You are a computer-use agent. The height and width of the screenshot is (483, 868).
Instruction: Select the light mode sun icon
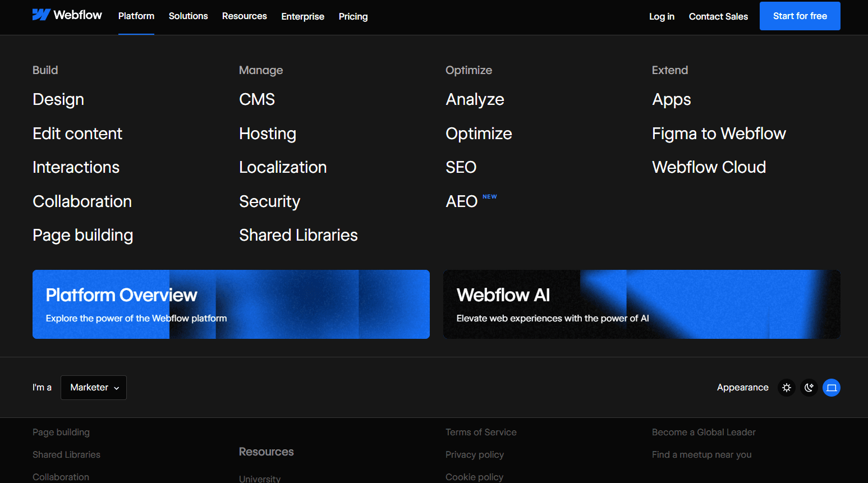[x=787, y=388]
